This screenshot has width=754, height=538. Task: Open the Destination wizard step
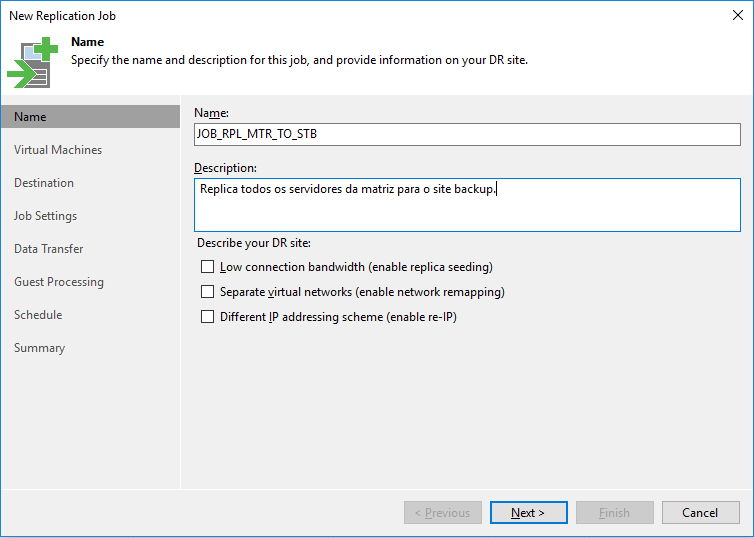(44, 183)
